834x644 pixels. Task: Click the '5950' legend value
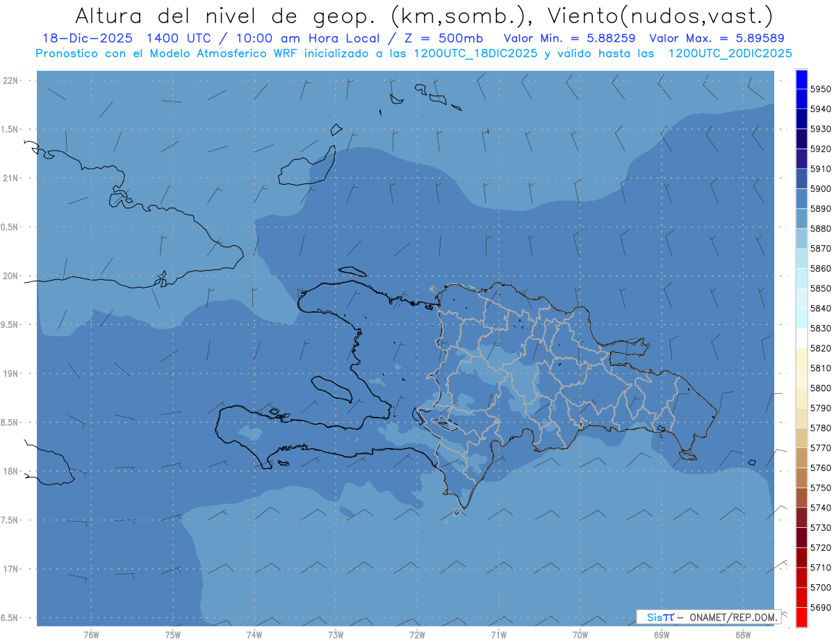[820, 89]
